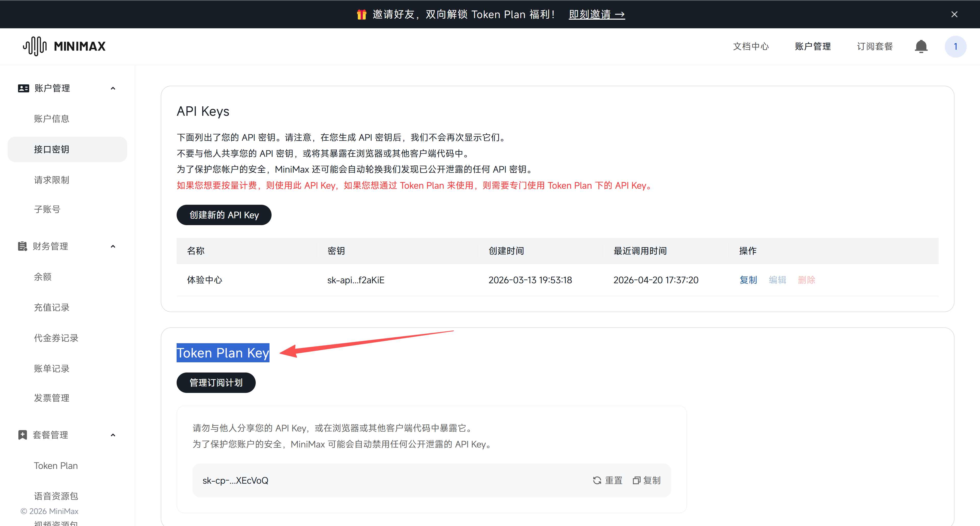Click the MiniMax logo
The width and height of the screenshot is (980, 526).
64,46
